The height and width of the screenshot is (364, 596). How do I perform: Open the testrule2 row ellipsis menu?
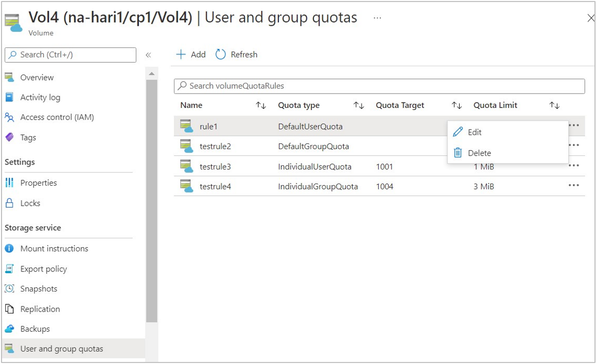click(574, 145)
